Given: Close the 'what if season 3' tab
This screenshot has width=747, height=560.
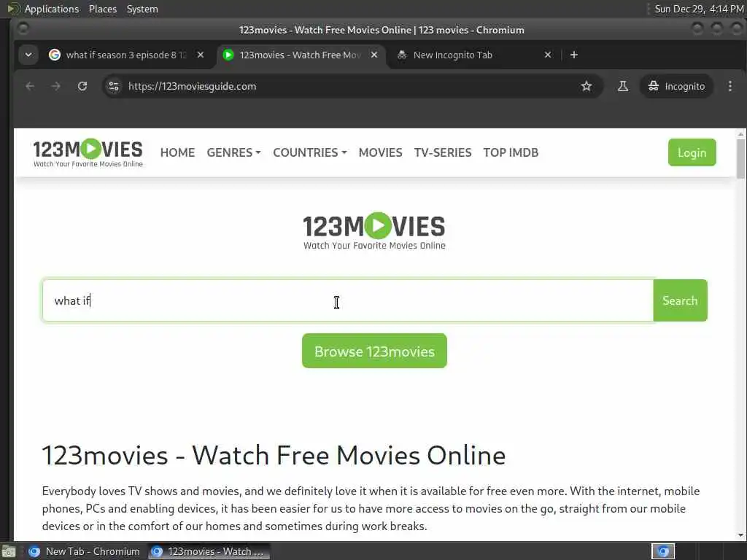Looking at the screenshot, I should (x=201, y=55).
